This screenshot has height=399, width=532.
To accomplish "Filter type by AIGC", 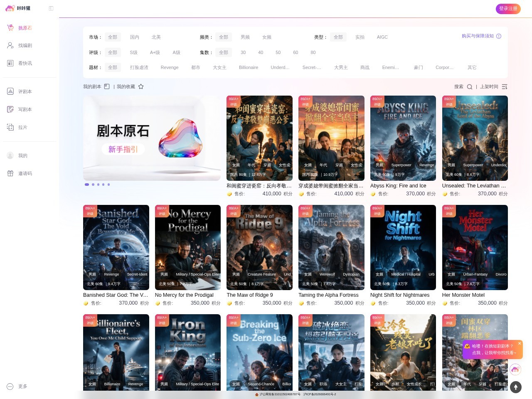I will click(x=382, y=37).
